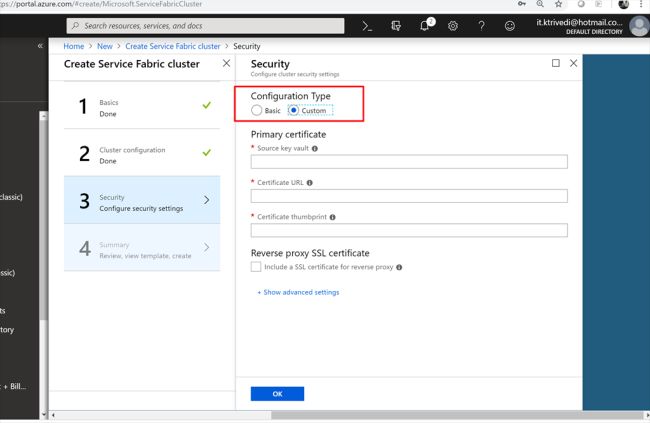This screenshot has height=423, width=650.
Task: Enable SSL certificate for reverse proxy
Action: (x=256, y=267)
